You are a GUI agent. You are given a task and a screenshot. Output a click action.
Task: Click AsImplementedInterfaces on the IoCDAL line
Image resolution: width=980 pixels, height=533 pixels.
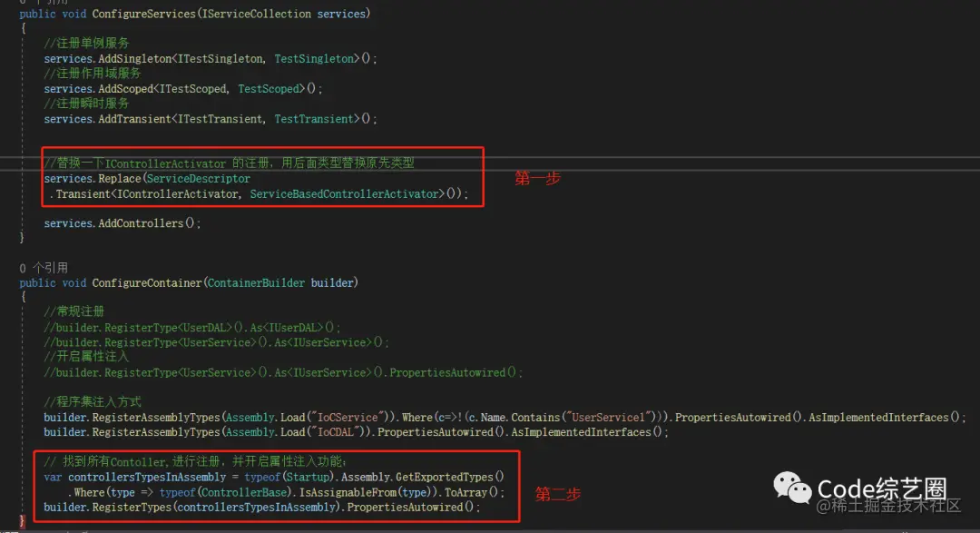click(582, 432)
